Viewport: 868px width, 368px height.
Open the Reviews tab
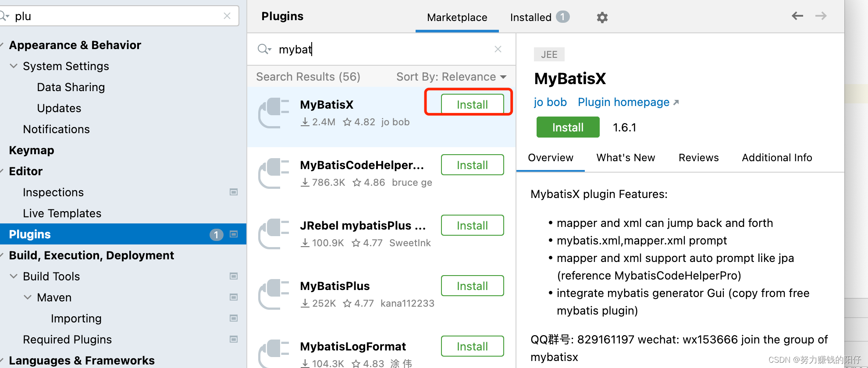(698, 158)
